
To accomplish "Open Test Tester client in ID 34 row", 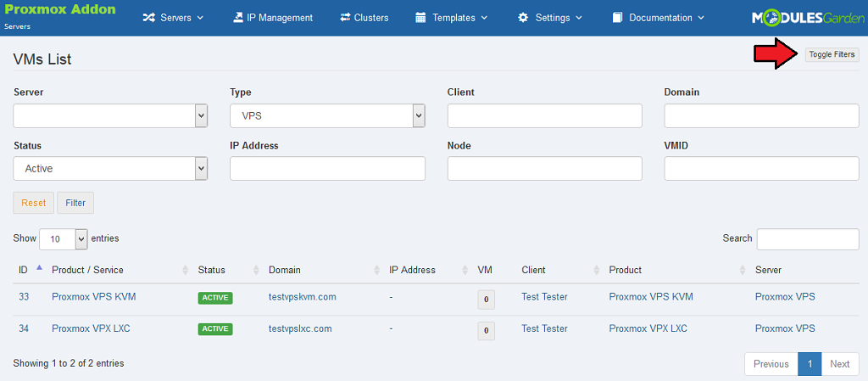I will [x=544, y=328].
